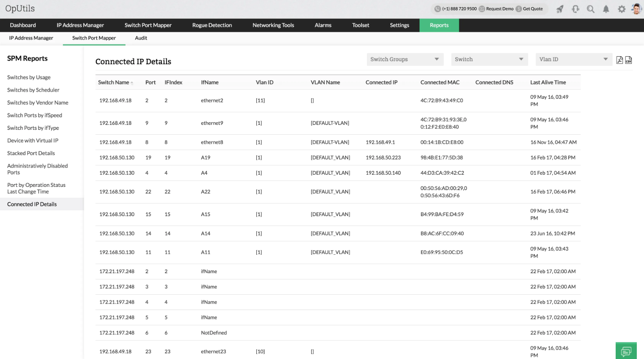Viewport: 644px width, 359px height.
Task: Open the Networking Tools menu
Action: tap(273, 25)
